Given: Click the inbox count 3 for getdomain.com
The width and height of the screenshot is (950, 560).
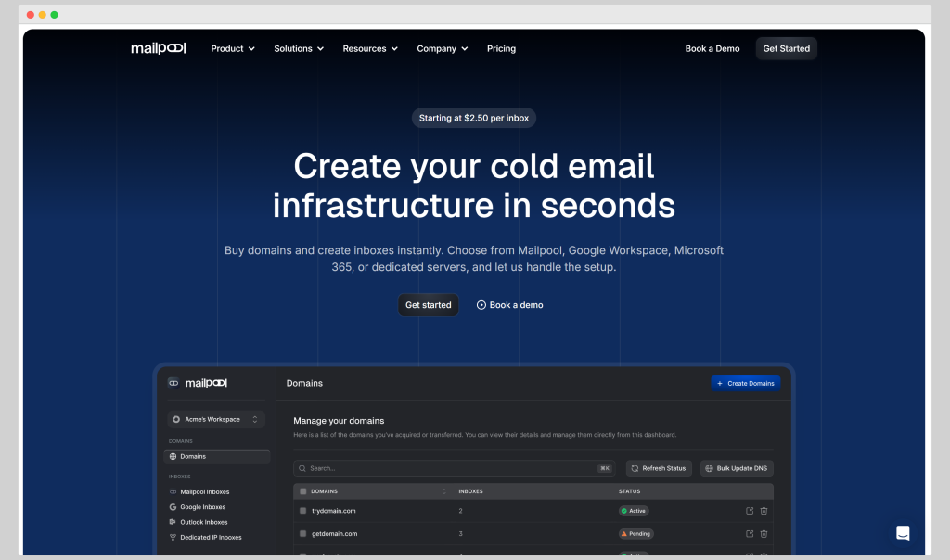Looking at the screenshot, I should [460, 534].
